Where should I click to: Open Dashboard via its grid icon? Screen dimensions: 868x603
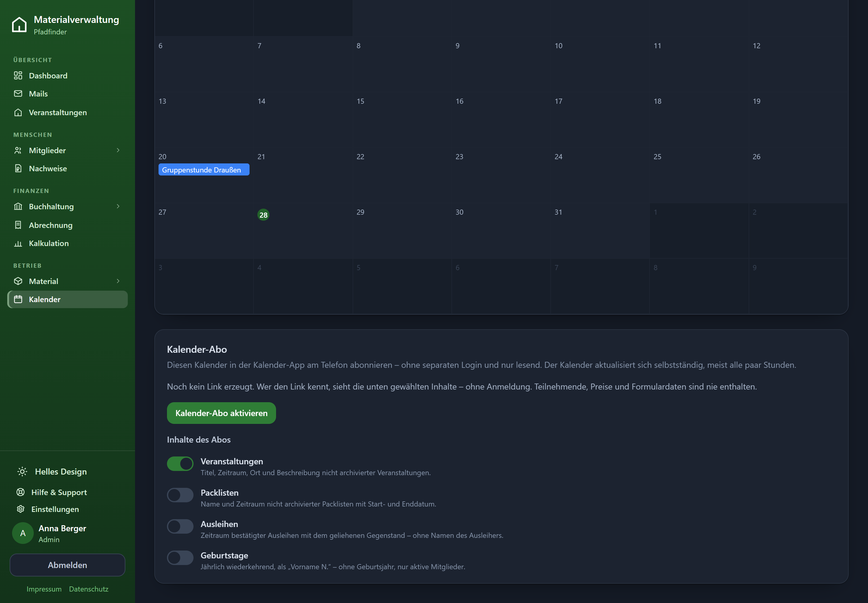coord(18,76)
